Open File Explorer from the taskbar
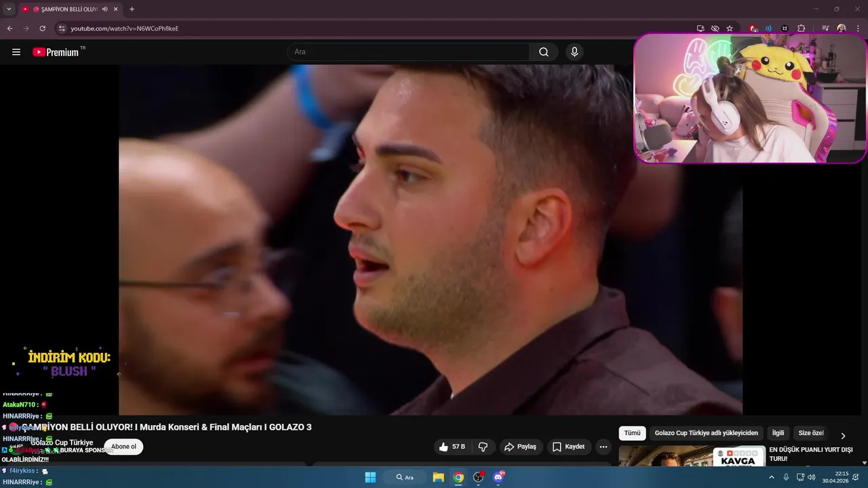Viewport: 868px width, 488px height. [x=438, y=477]
